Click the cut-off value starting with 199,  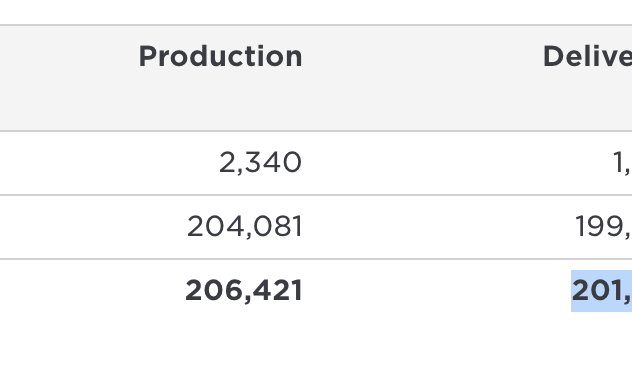point(604,227)
